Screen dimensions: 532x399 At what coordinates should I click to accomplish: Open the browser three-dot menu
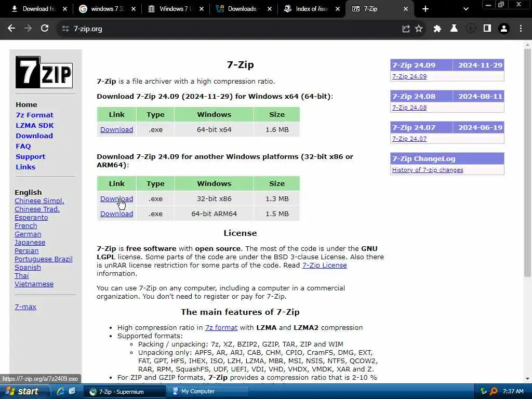(521, 29)
